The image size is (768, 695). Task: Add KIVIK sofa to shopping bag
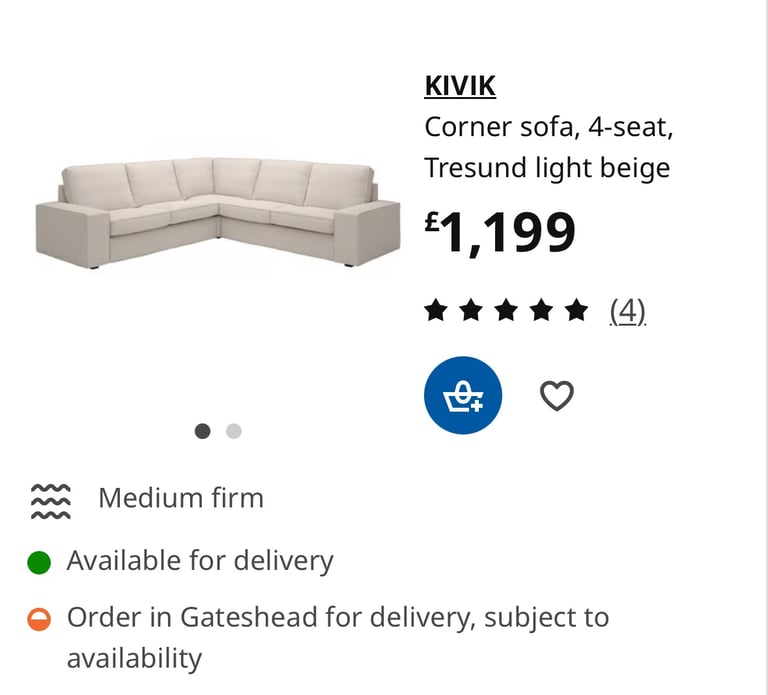pyautogui.click(x=463, y=395)
